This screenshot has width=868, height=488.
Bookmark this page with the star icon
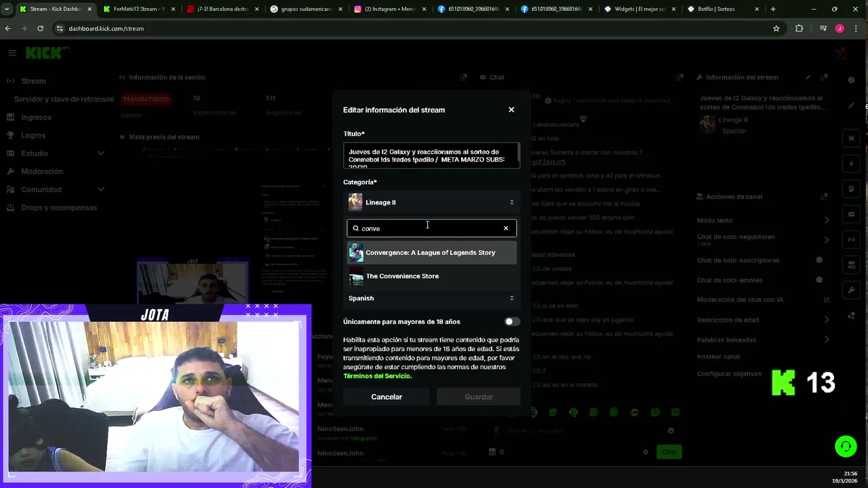coord(776,28)
